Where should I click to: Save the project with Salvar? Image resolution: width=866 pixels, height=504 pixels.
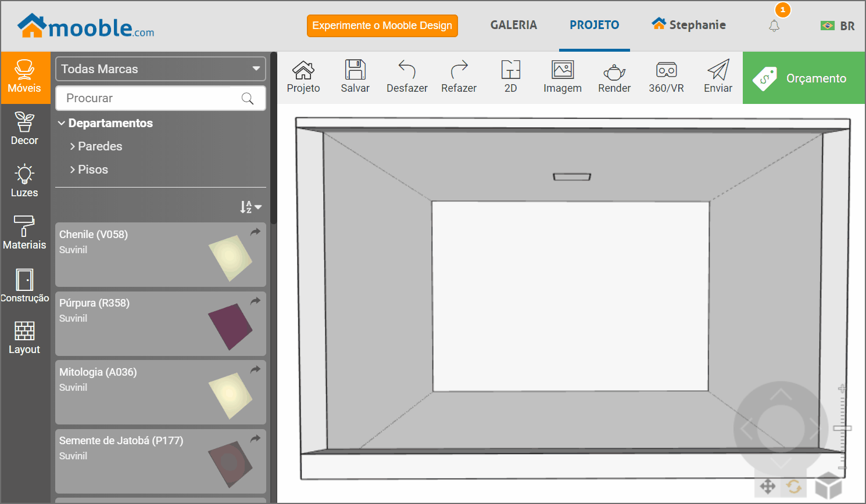pos(355,77)
